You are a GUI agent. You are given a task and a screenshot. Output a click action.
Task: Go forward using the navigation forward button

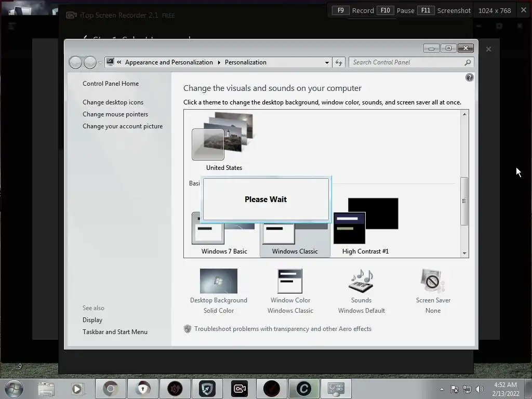coord(90,62)
